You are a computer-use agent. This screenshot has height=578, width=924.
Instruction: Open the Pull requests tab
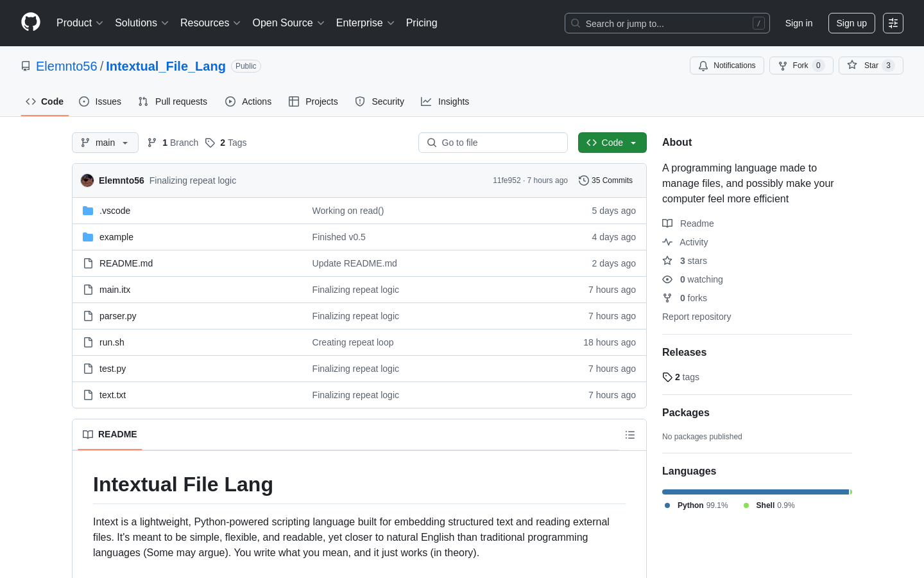click(173, 101)
